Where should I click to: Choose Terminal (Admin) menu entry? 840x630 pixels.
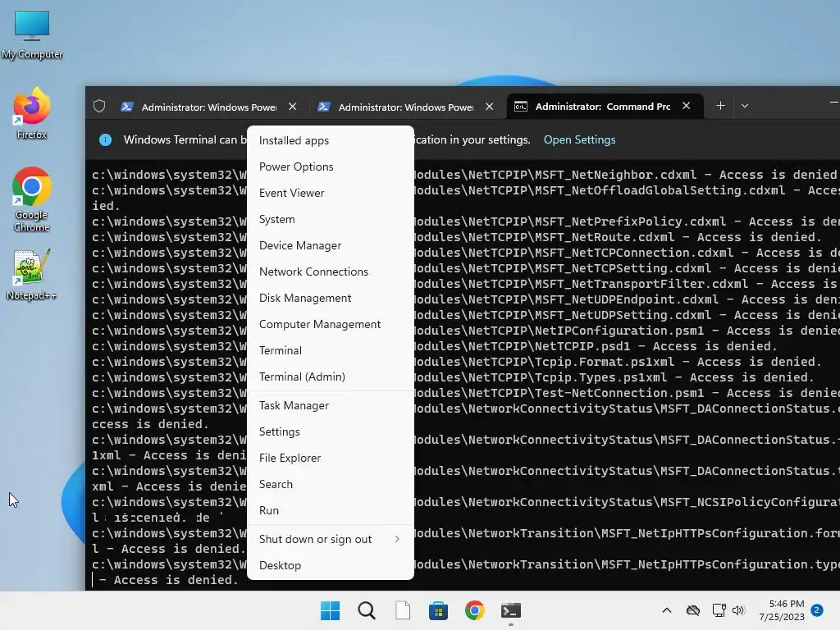331,377
